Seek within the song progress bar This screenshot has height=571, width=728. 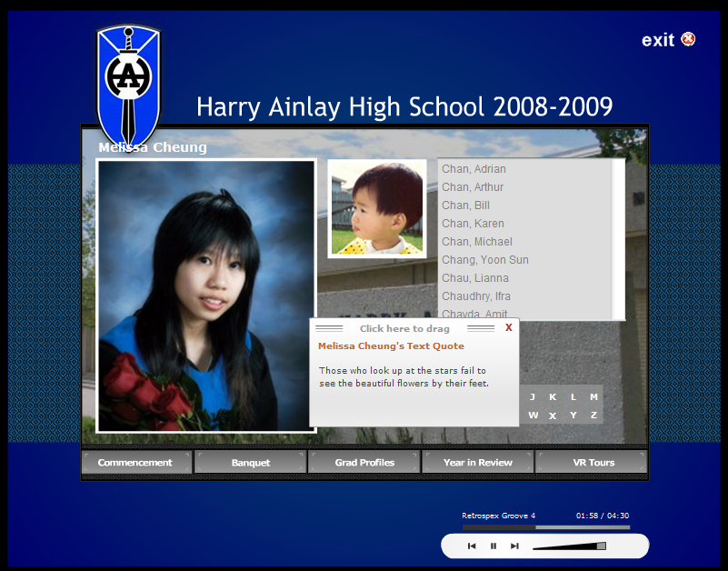point(545,527)
